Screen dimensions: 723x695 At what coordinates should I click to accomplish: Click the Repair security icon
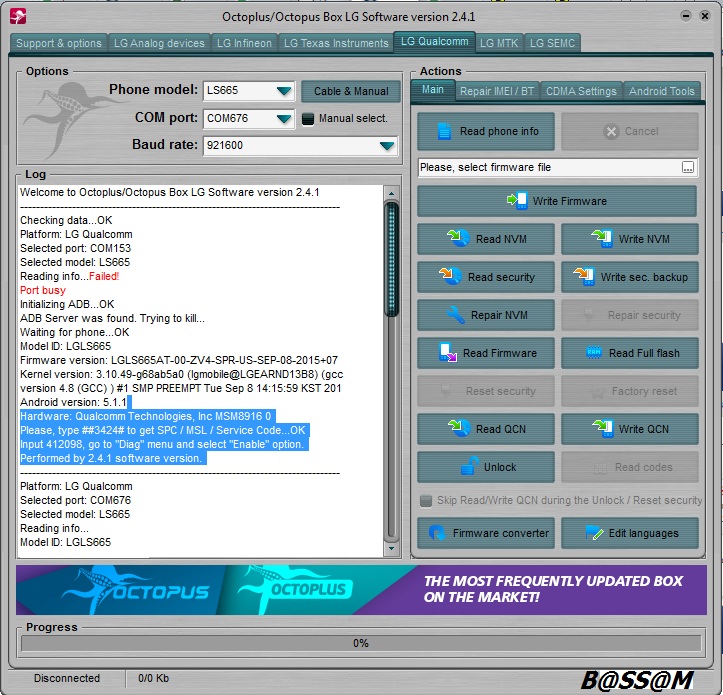point(589,315)
